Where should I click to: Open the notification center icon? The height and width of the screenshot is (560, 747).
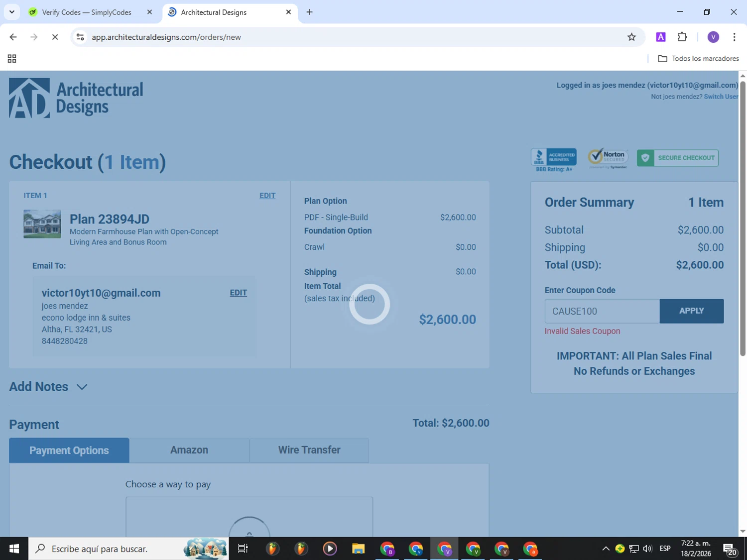pyautogui.click(x=730, y=550)
